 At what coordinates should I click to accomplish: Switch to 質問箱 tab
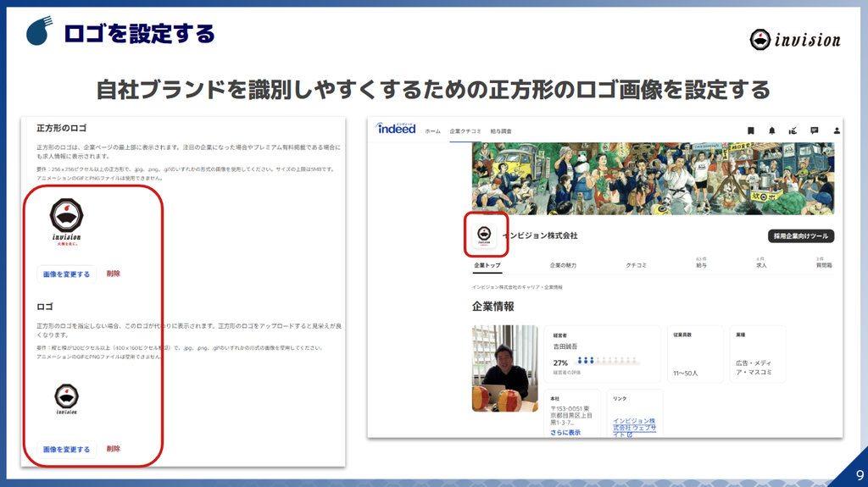(x=824, y=263)
